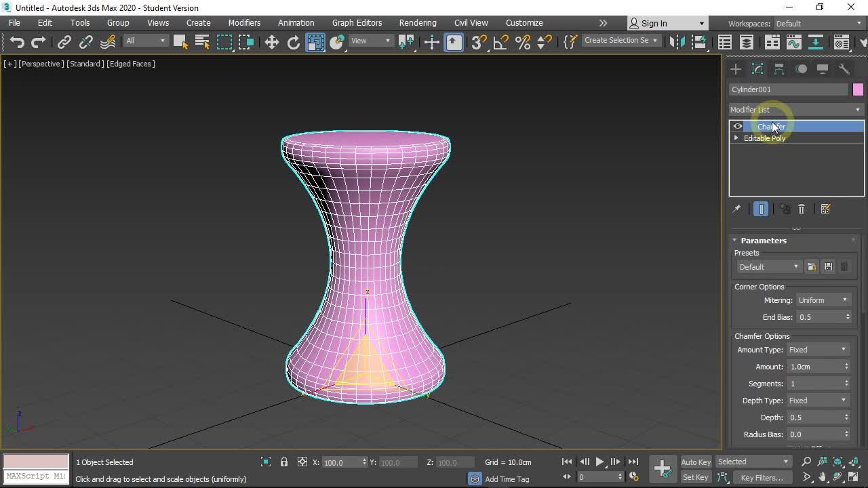Open the Rendering menu
868x488 pixels.
pos(417,23)
